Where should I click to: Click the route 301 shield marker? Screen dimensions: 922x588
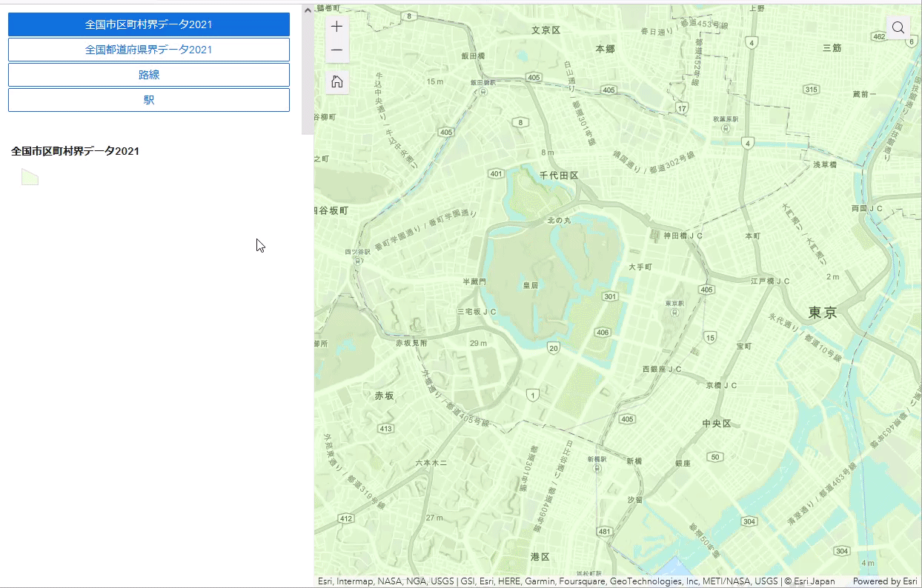610,296
